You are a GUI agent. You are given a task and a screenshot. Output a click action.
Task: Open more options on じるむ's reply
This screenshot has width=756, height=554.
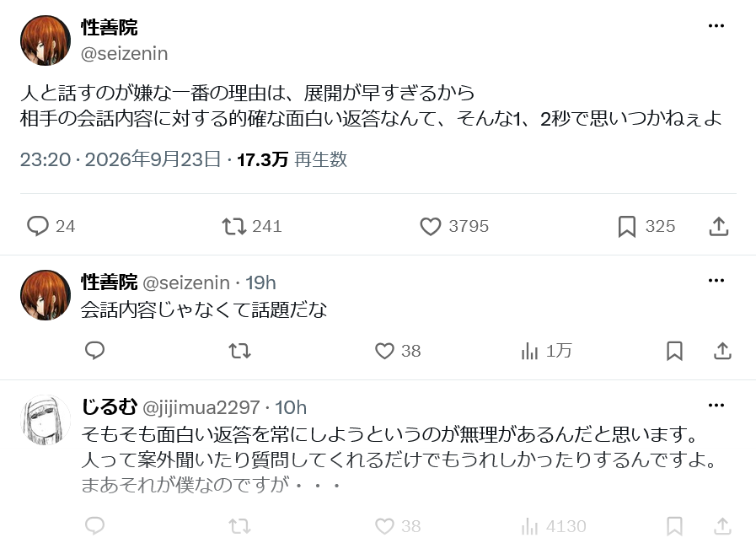[x=716, y=406]
